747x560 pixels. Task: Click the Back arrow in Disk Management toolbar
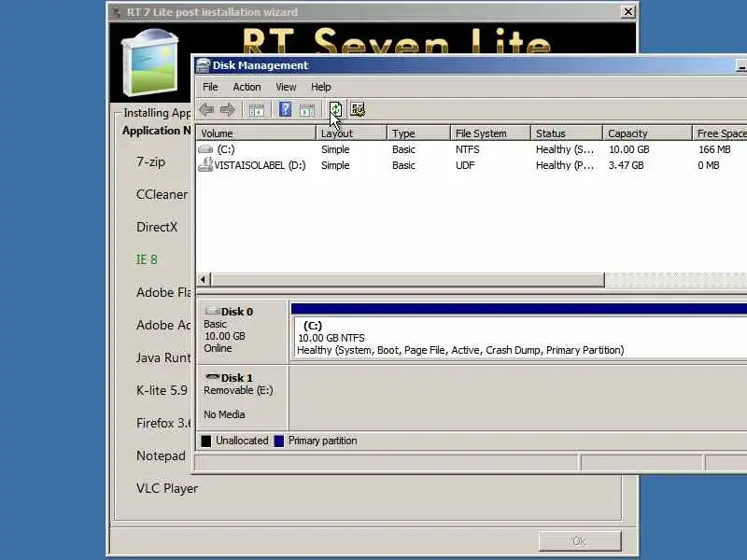point(206,110)
